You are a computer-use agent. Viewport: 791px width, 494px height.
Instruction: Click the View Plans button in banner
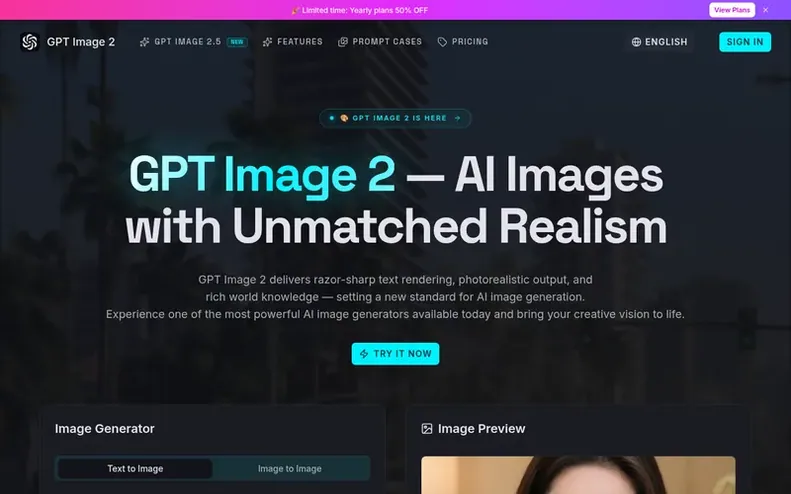pyautogui.click(x=732, y=10)
